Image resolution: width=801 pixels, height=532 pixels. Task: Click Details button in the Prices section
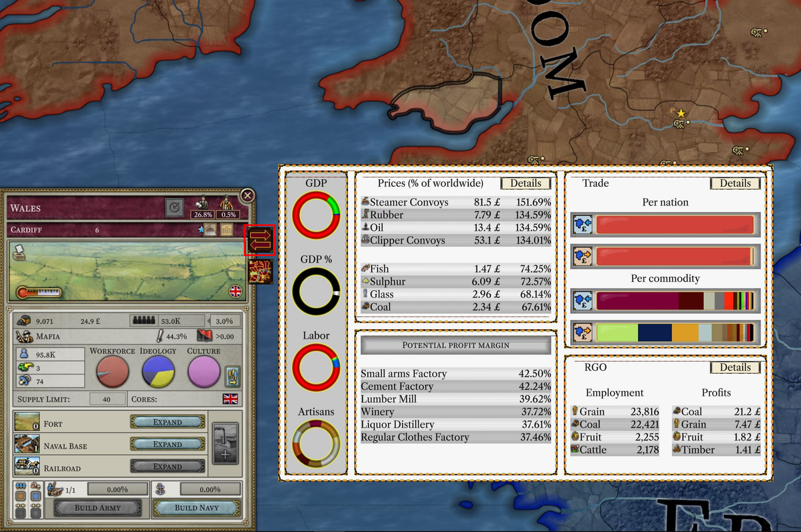pos(526,184)
